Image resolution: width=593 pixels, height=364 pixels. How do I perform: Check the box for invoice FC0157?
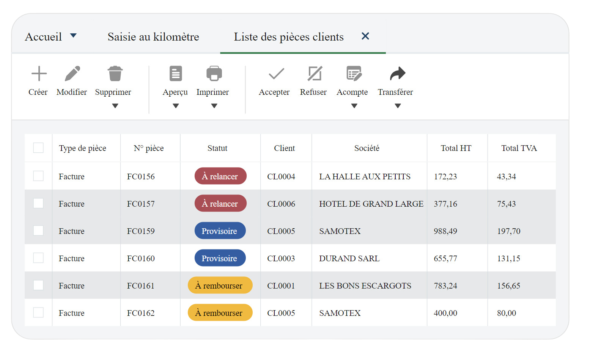(38, 203)
